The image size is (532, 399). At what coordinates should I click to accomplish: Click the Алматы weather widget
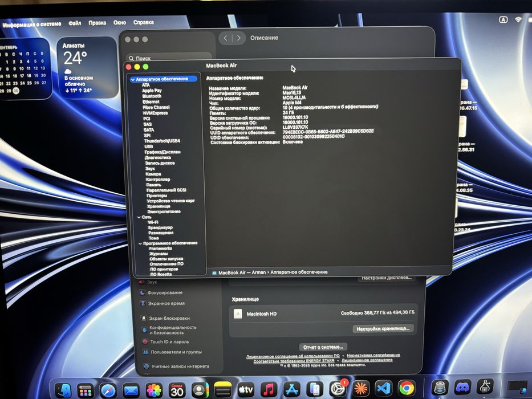(87, 67)
